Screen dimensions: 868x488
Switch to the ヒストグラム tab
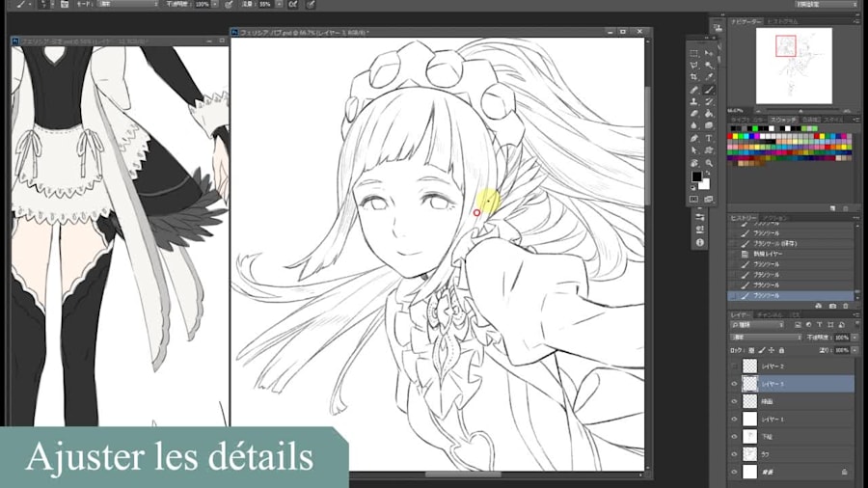[x=783, y=21]
